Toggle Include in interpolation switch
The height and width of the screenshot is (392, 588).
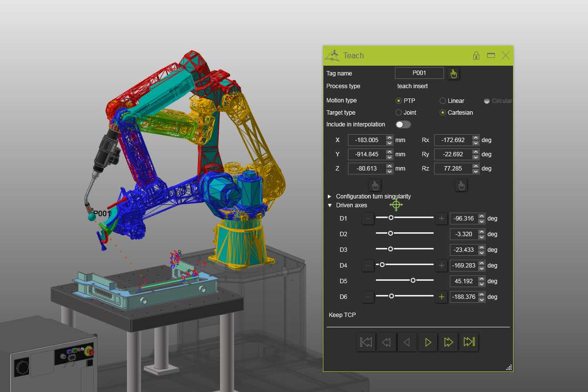click(403, 124)
